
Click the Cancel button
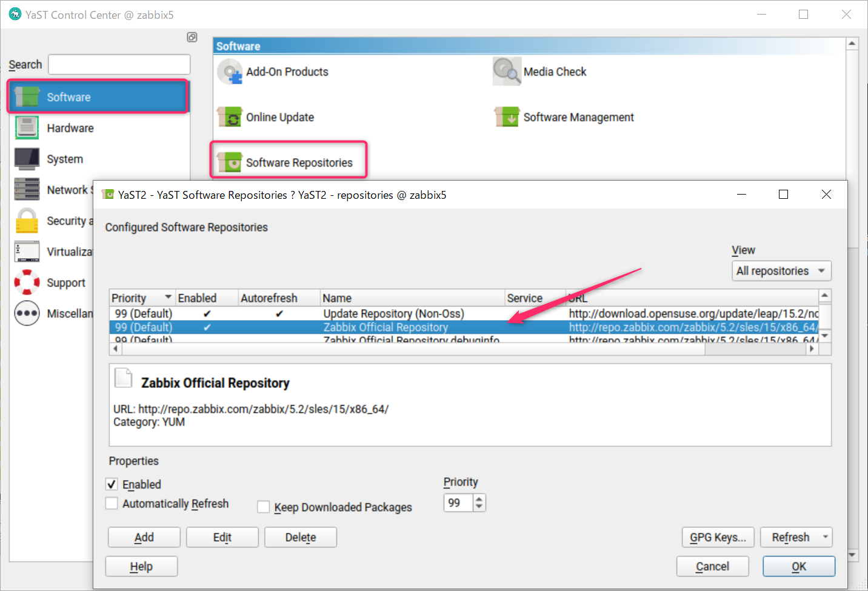pyautogui.click(x=713, y=566)
